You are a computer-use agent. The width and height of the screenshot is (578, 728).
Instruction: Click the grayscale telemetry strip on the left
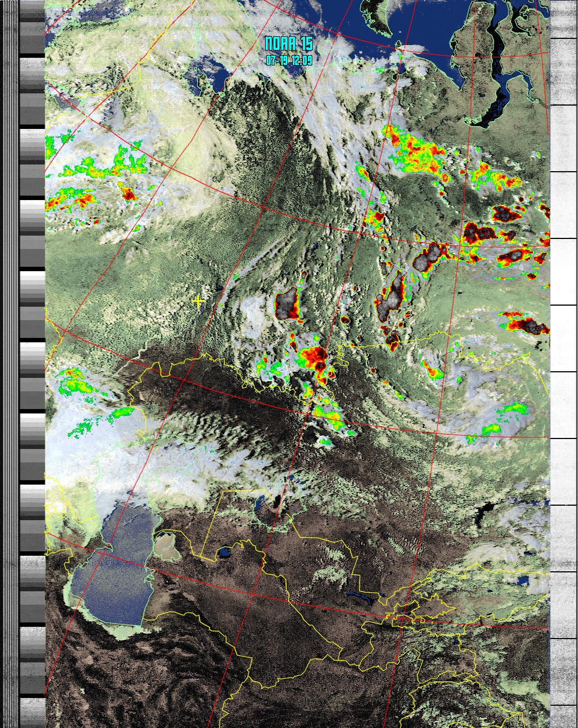point(32,361)
